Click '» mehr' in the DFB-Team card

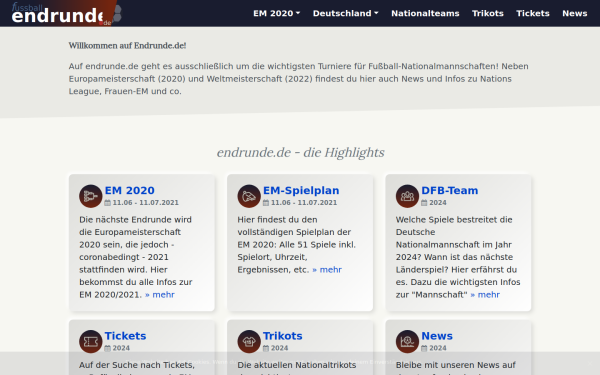click(x=485, y=295)
